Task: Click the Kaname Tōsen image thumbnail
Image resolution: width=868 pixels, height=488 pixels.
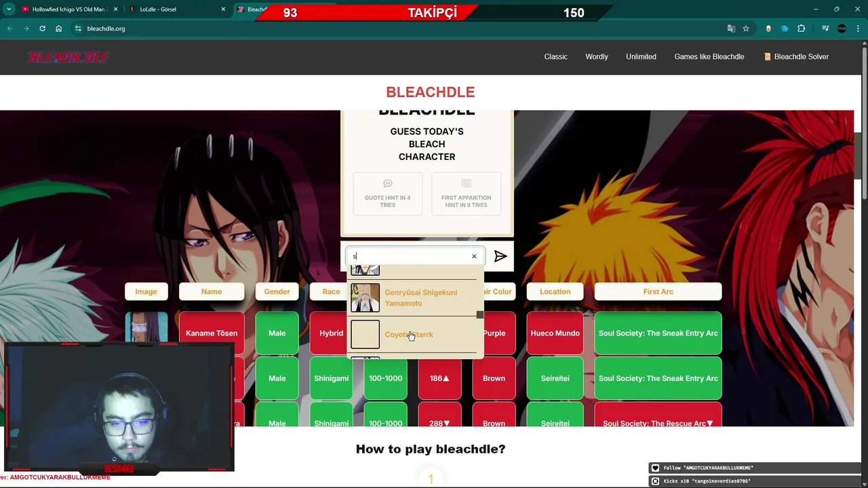Action: 146,327
